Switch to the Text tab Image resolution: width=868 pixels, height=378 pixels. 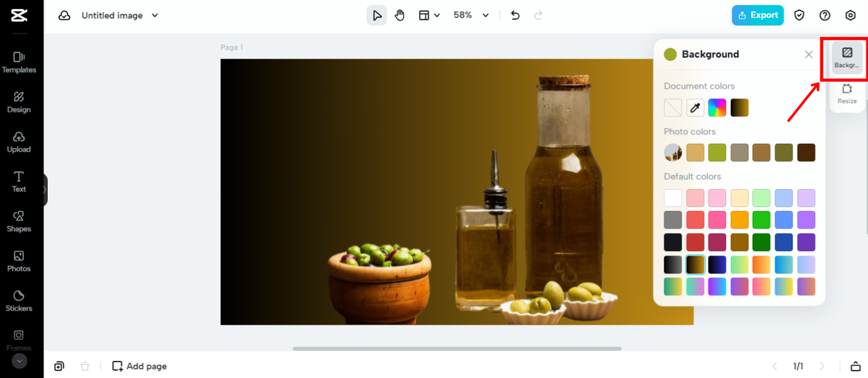(19, 181)
